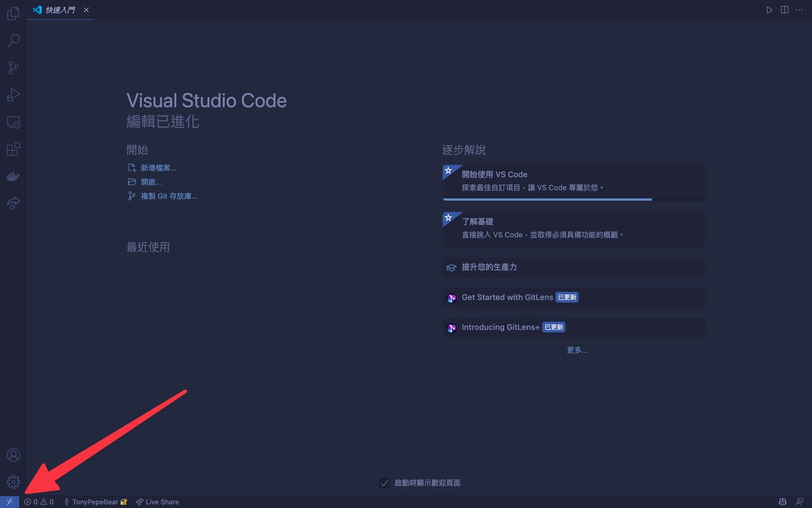
Task: Open the Source Control view
Action: click(13, 67)
